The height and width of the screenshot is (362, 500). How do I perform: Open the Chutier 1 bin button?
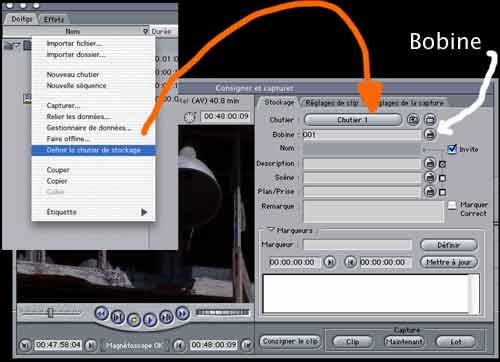[353, 120]
